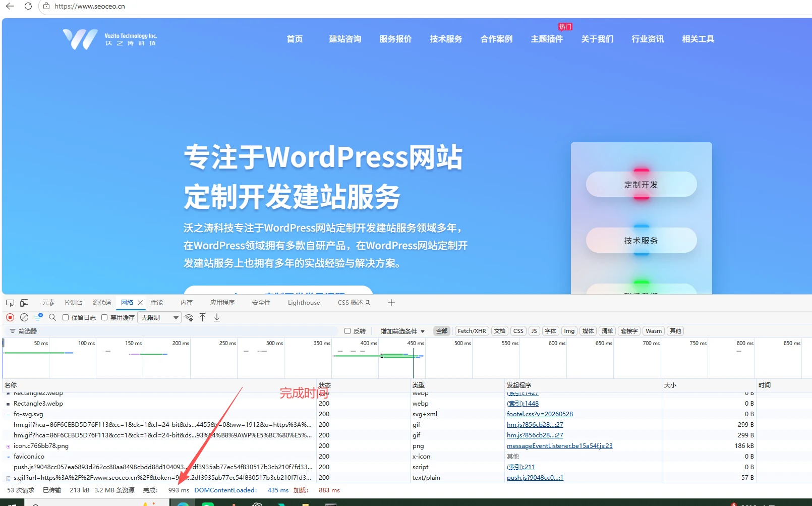Filter requests by 字体
The height and width of the screenshot is (506, 812).
click(x=551, y=331)
